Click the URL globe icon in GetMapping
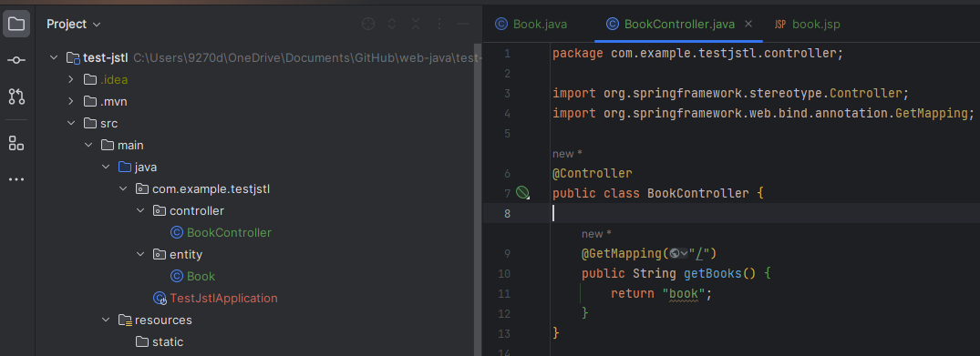980x356 pixels. click(675, 254)
